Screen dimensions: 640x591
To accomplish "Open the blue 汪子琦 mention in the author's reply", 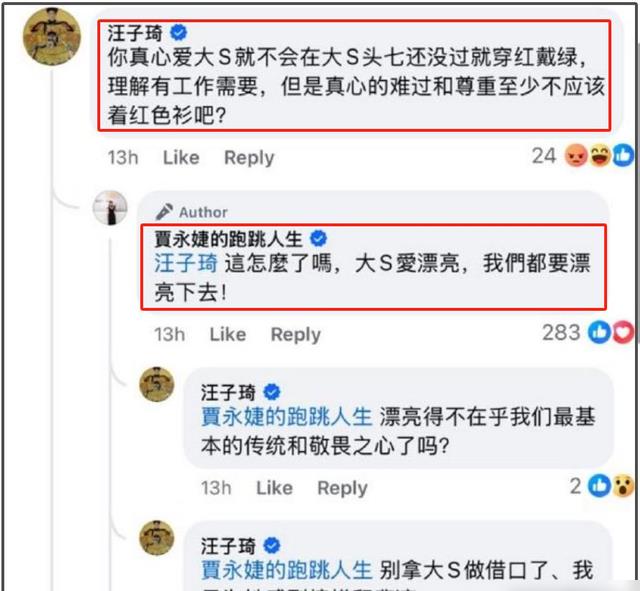I will (186, 263).
